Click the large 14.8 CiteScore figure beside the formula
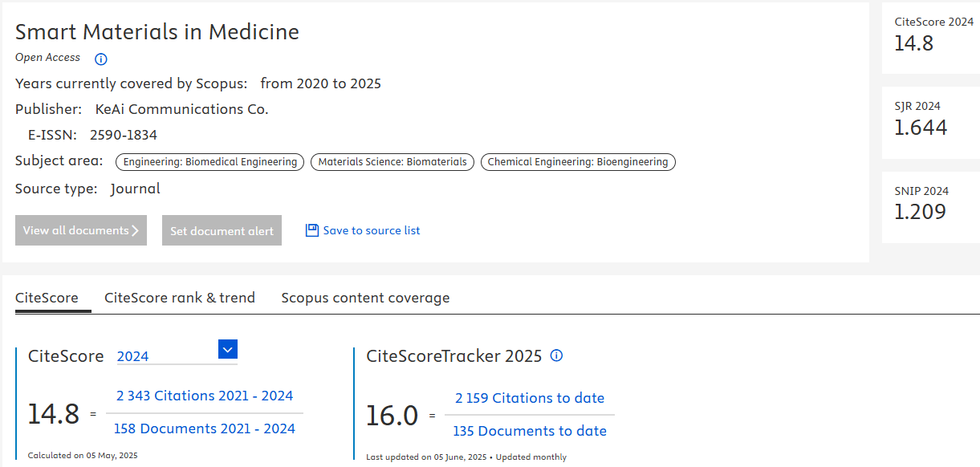Image resolution: width=980 pixels, height=467 pixels. [x=54, y=413]
